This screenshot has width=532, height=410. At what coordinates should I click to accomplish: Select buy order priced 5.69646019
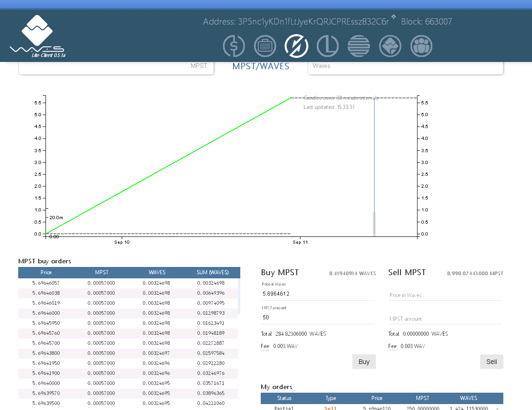pyautogui.click(x=128, y=303)
